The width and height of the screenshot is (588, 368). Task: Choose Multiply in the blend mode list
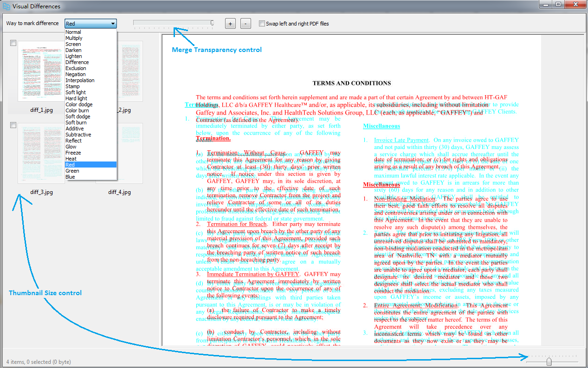click(x=91, y=38)
